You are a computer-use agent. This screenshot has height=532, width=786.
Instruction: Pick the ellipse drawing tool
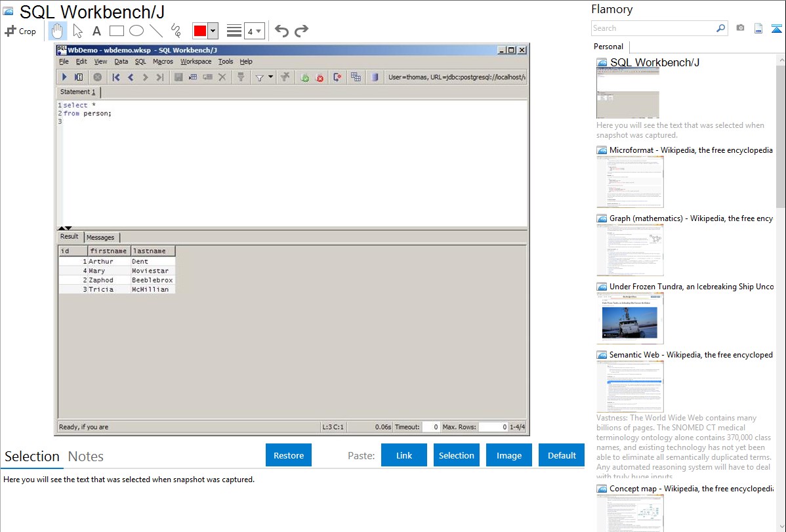pos(136,31)
